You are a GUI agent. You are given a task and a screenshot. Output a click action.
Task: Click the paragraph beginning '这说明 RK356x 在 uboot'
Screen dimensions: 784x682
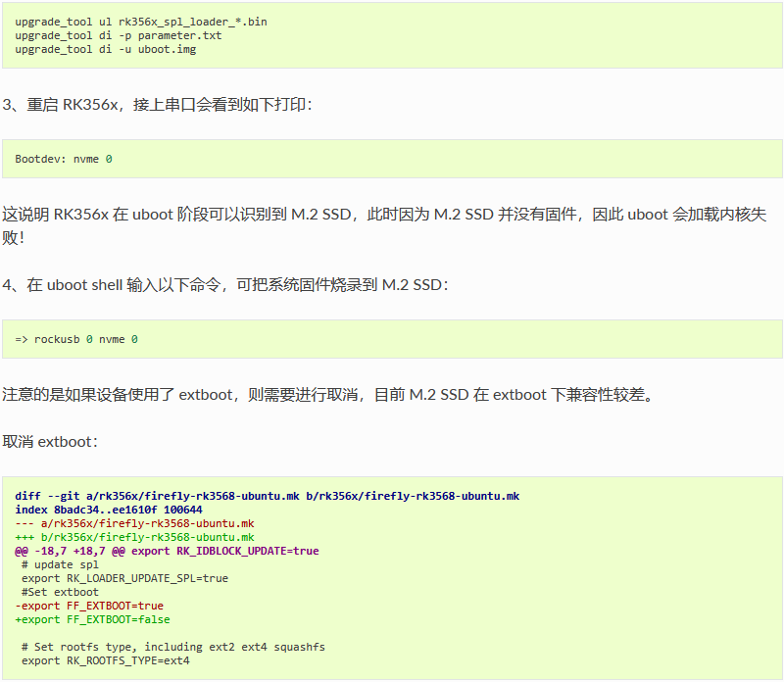(x=384, y=225)
